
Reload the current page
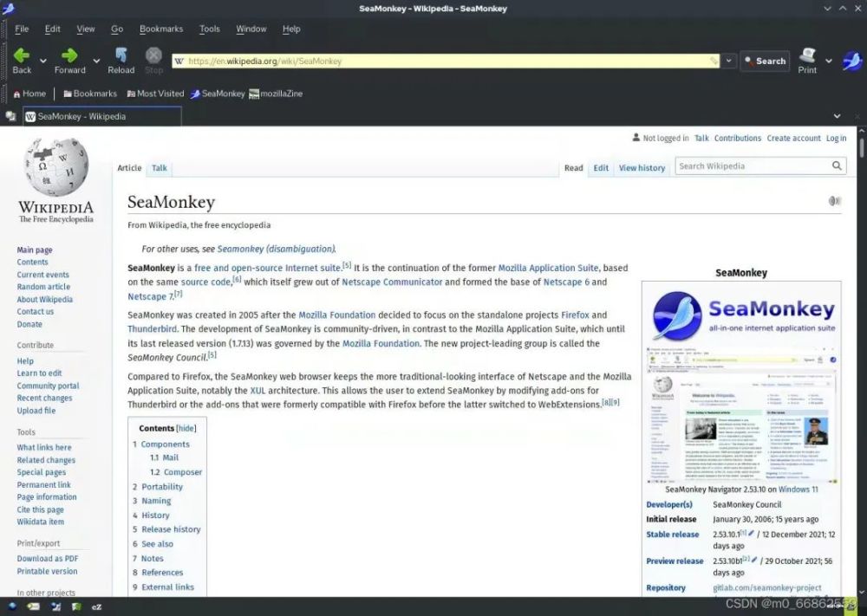point(121,61)
